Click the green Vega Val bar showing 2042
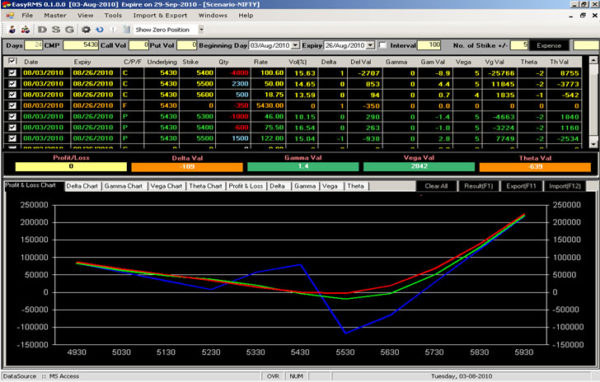This screenshot has height=382, width=600. point(419,167)
